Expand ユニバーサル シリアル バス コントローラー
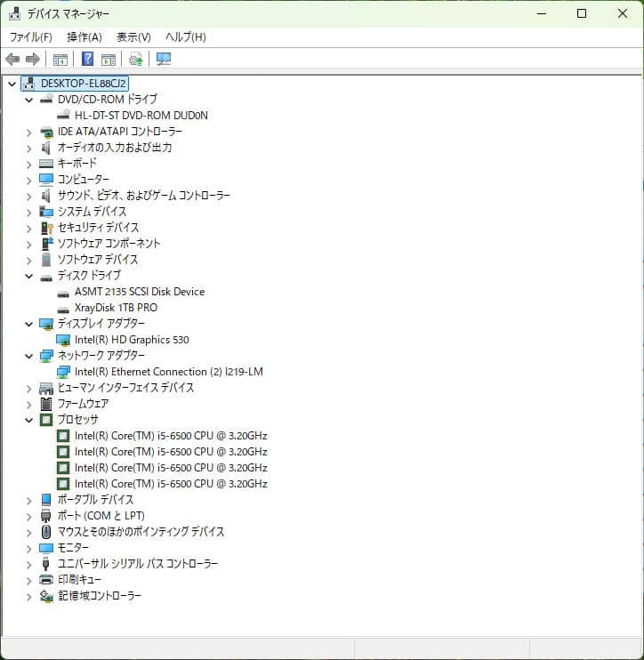The width and height of the screenshot is (644, 660). 28,565
